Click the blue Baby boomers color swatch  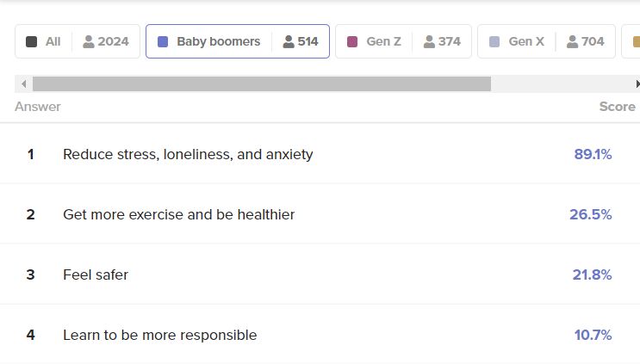pyautogui.click(x=163, y=41)
